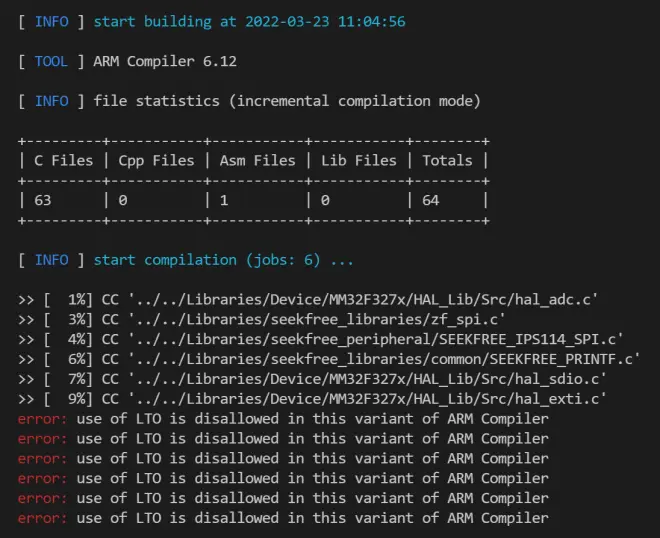The image size is (660, 538).
Task: Click the C Files count 63
Action: click(43, 200)
